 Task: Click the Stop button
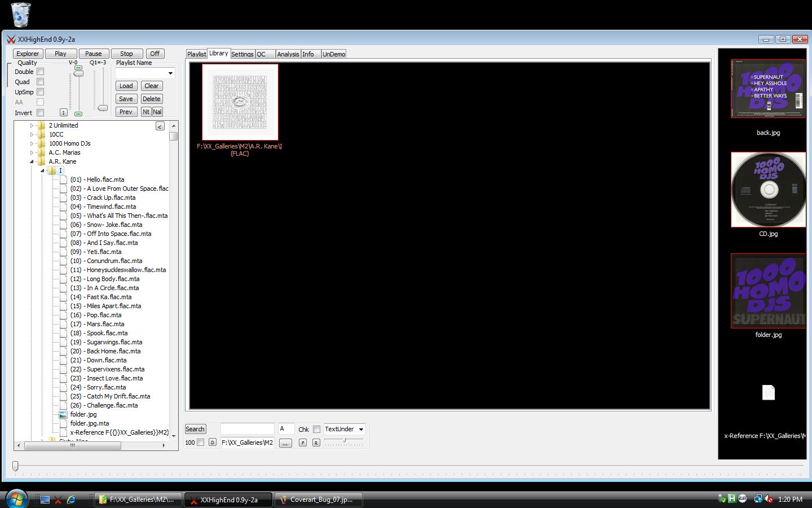pos(127,54)
